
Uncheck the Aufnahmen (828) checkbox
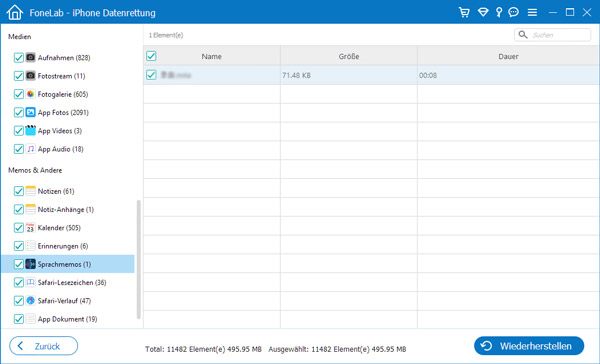[18, 57]
